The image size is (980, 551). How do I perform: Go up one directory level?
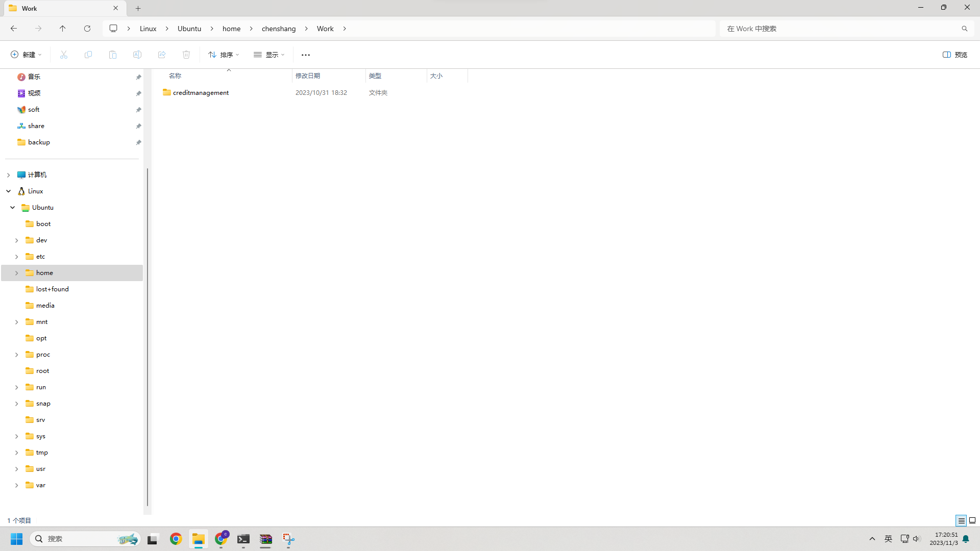[63, 29]
